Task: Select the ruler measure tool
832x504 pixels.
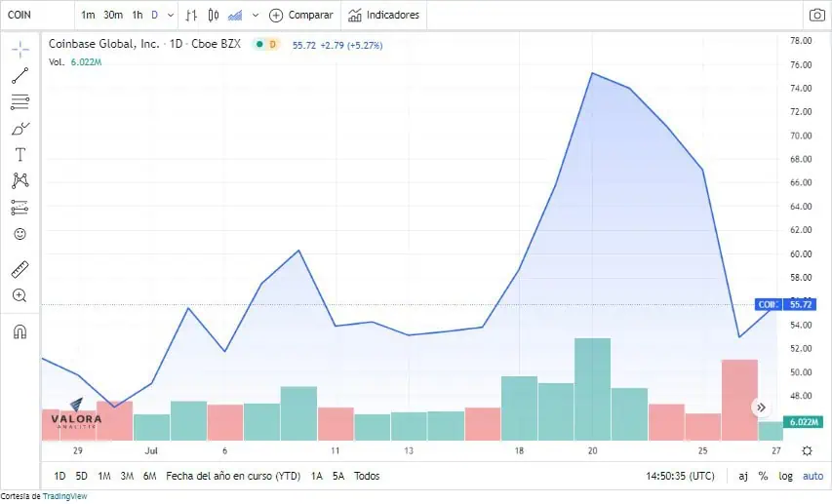Action: click(x=20, y=269)
